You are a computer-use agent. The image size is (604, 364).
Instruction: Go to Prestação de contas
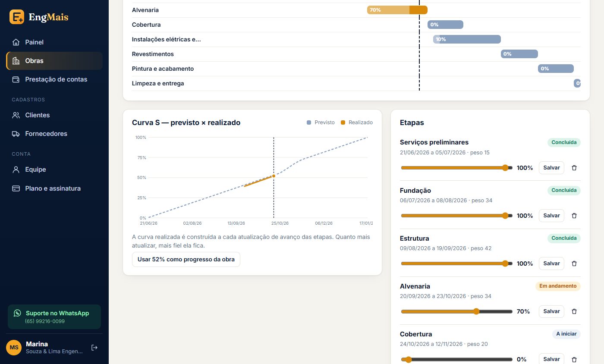click(x=54, y=79)
